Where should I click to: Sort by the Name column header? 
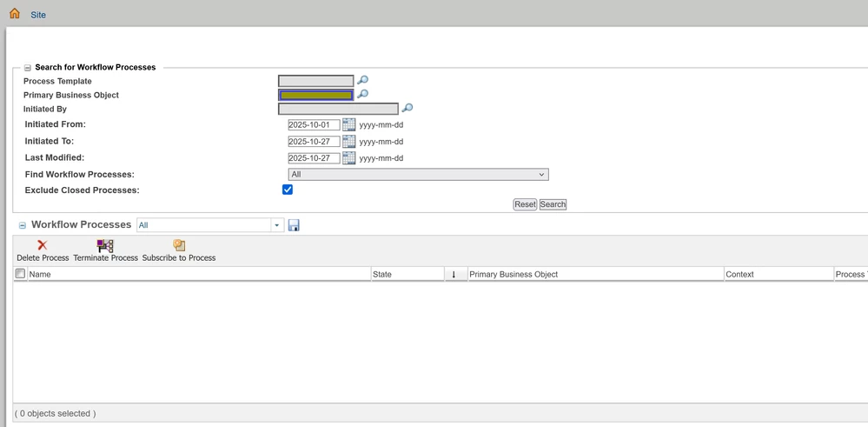[x=199, y=274]
